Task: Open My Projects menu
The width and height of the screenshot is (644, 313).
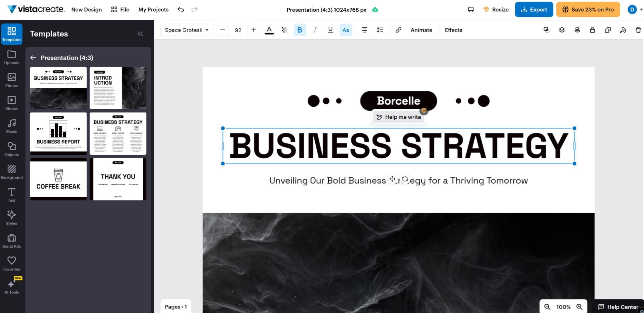Action: click(x=153, y=10)
